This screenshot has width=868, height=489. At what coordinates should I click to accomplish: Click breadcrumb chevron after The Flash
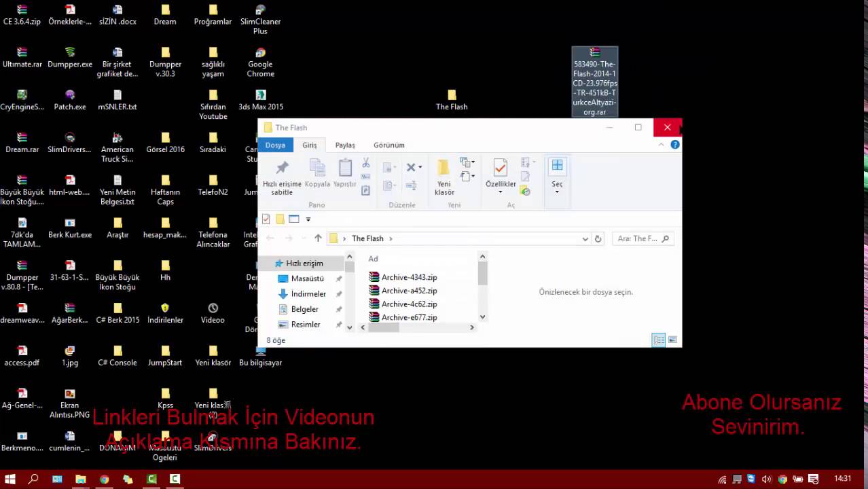391,238
